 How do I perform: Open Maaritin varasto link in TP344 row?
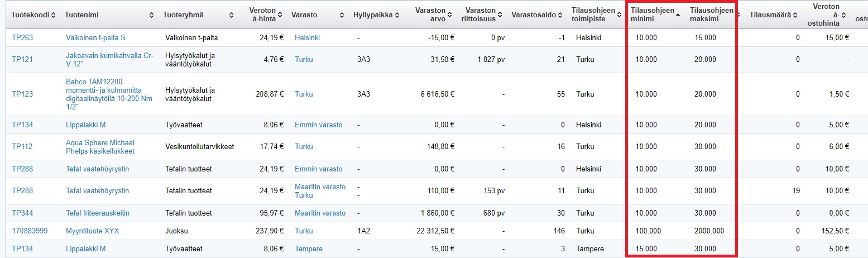[x=320, y=213]
